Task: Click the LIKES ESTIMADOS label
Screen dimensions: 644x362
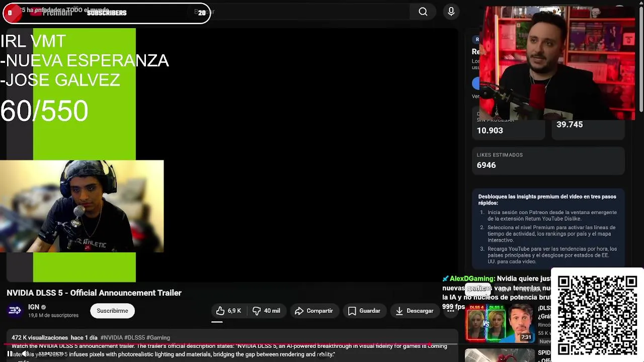Action: [x=500, y=155]
